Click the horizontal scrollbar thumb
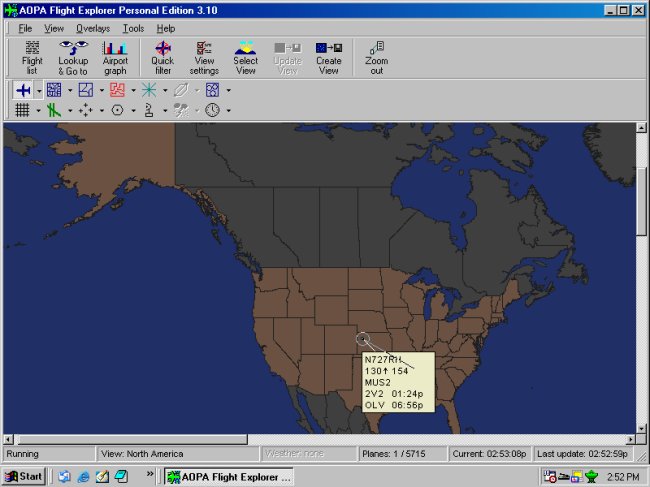Viewport: 650px width, 487px height. (131, 439)
